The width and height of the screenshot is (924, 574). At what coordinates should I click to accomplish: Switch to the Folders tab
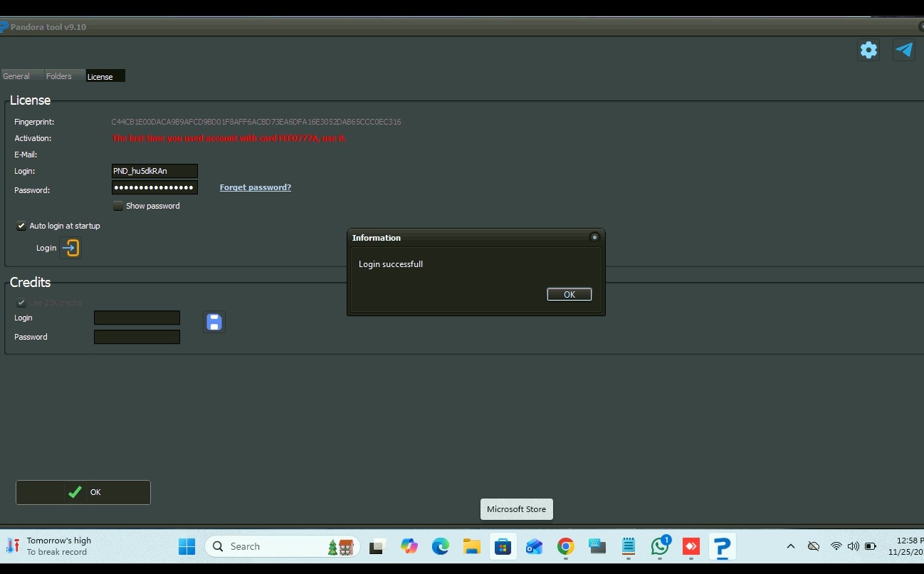tap(59, 76)
